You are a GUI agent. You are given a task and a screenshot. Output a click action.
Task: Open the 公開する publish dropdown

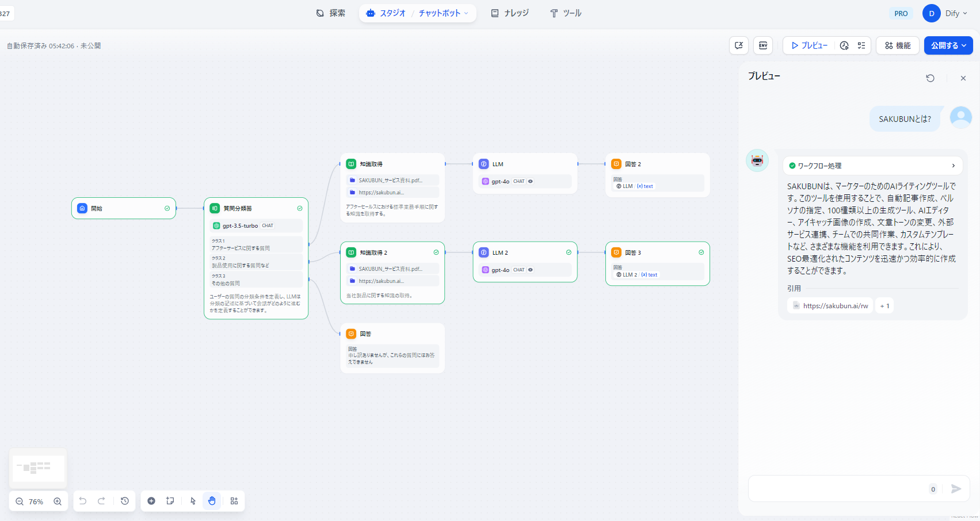click(x=948, y=45)
